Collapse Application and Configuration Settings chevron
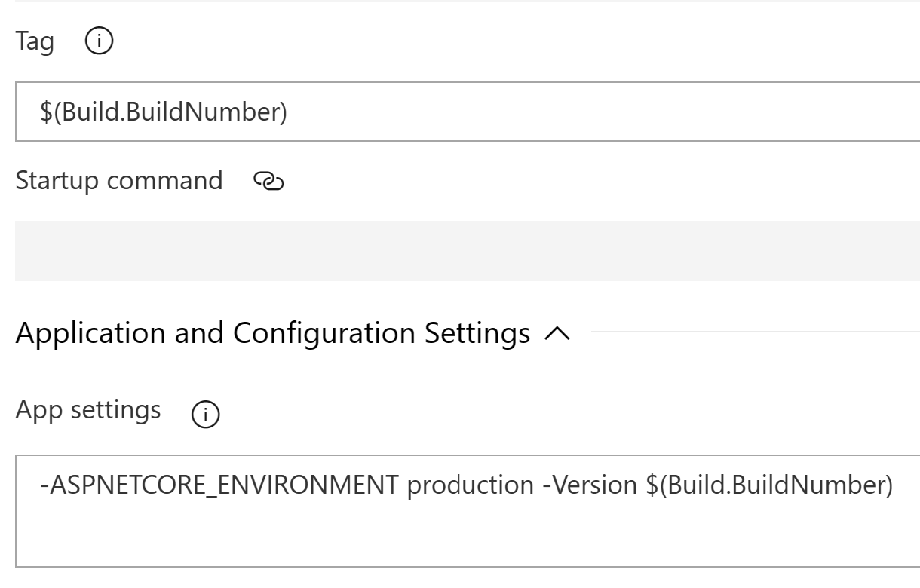Screen dimensions: 920x588 tap(556, 332)
